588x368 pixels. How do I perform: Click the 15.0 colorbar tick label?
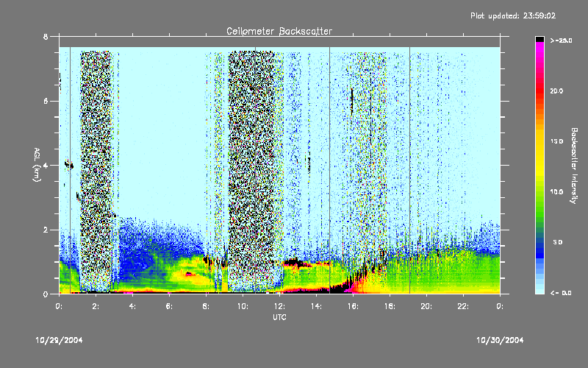coord(556,141)
